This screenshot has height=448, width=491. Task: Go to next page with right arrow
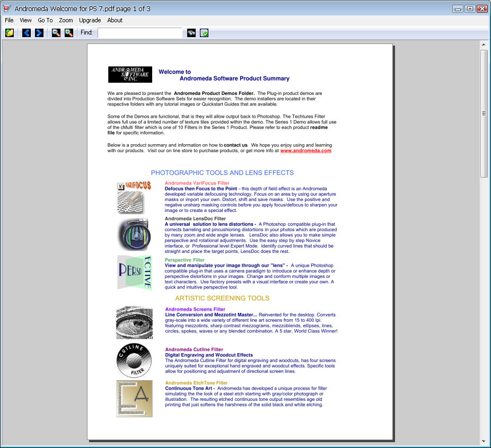(39, 32)
